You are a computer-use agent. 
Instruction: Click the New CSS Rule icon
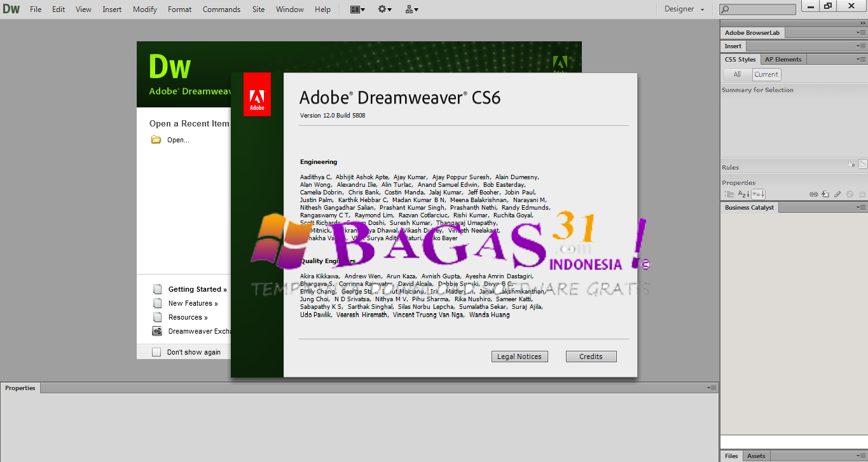click(825, 194)
